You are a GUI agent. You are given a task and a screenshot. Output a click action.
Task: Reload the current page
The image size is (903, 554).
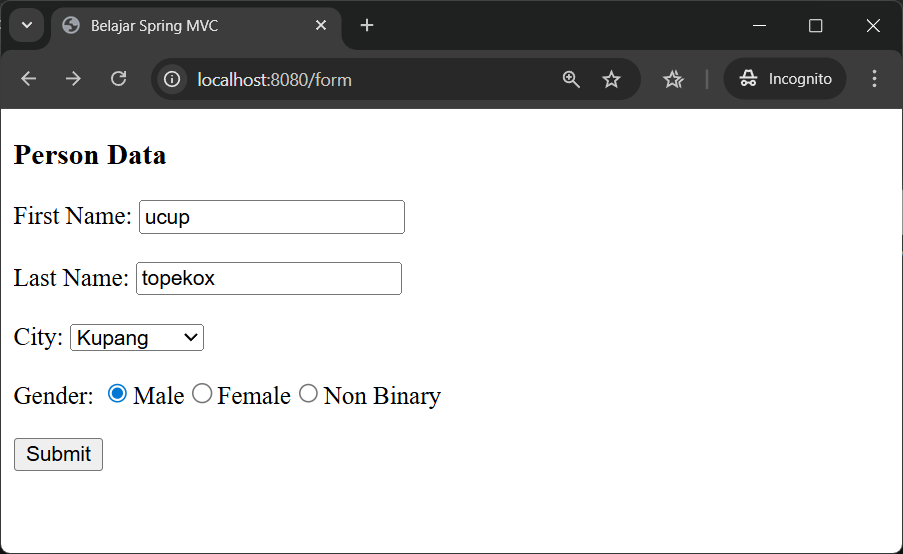[119, 79]
